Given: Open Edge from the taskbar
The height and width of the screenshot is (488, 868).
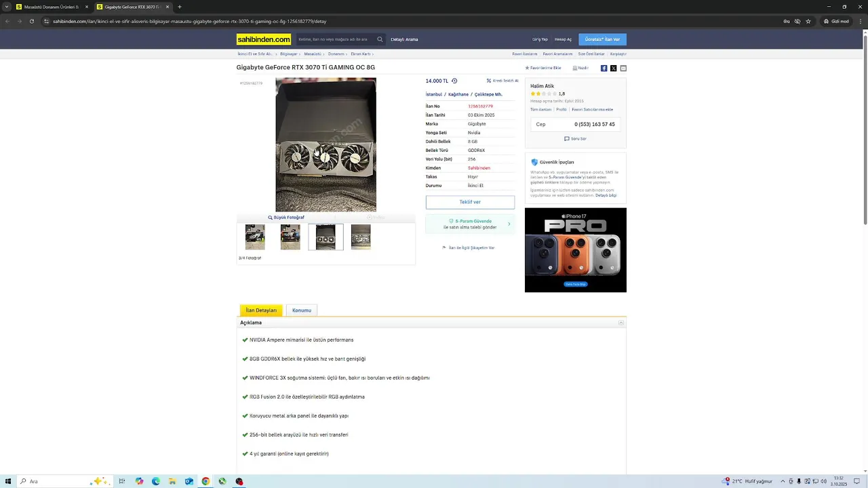Looking at the screenshot, I should coord(156,481).
